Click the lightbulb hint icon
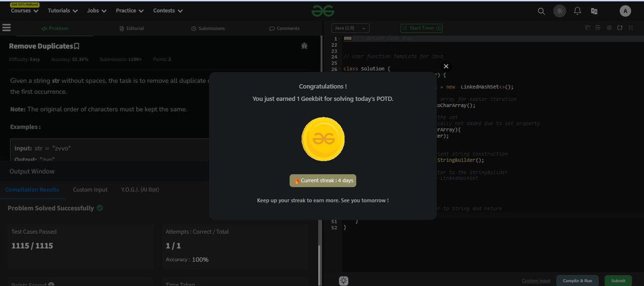This screenshot has height=286, width=644. (x=343, y=280)
